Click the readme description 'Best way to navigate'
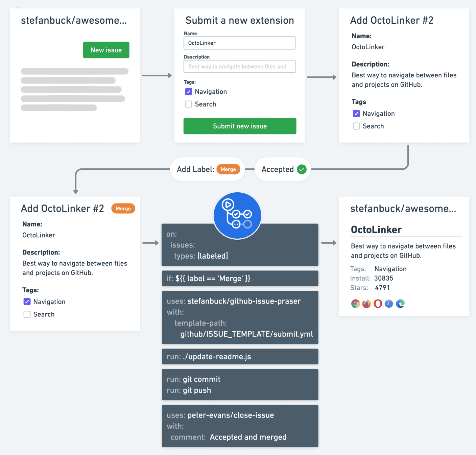This screenshot has width=476, height=455. tap(403, 251)
